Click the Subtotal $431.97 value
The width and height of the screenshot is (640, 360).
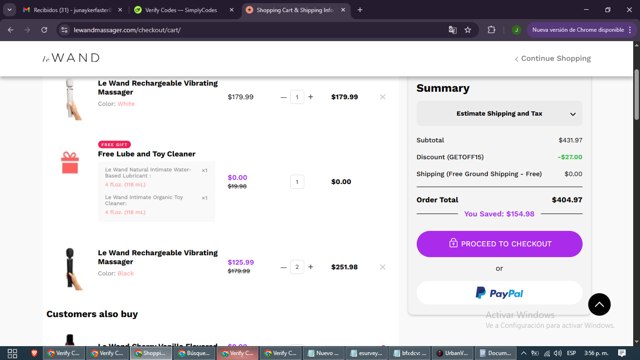click(570, 140)
